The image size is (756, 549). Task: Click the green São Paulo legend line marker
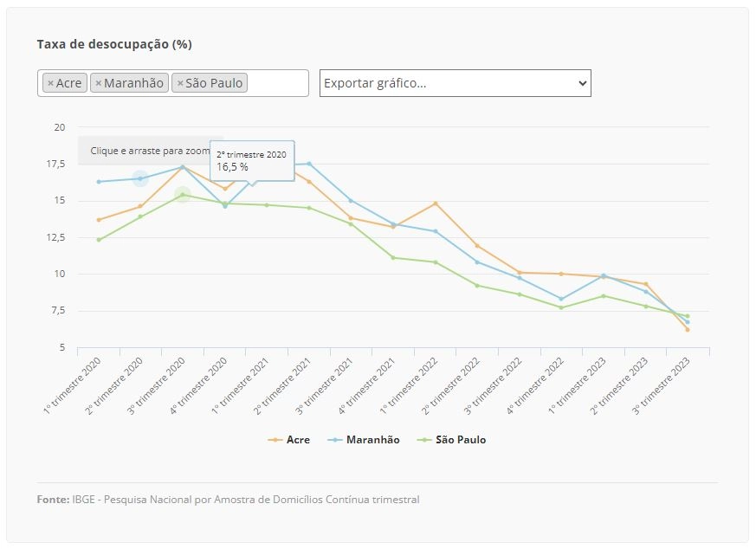click(424, 440)
